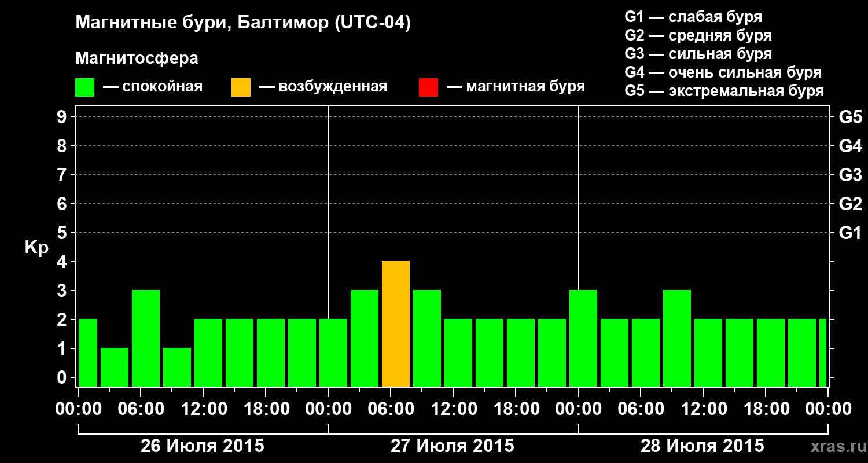Click the orange Kp 4 bar on 27 Июля
Viewport: 868px width, 463px height.
pos(396,324)
